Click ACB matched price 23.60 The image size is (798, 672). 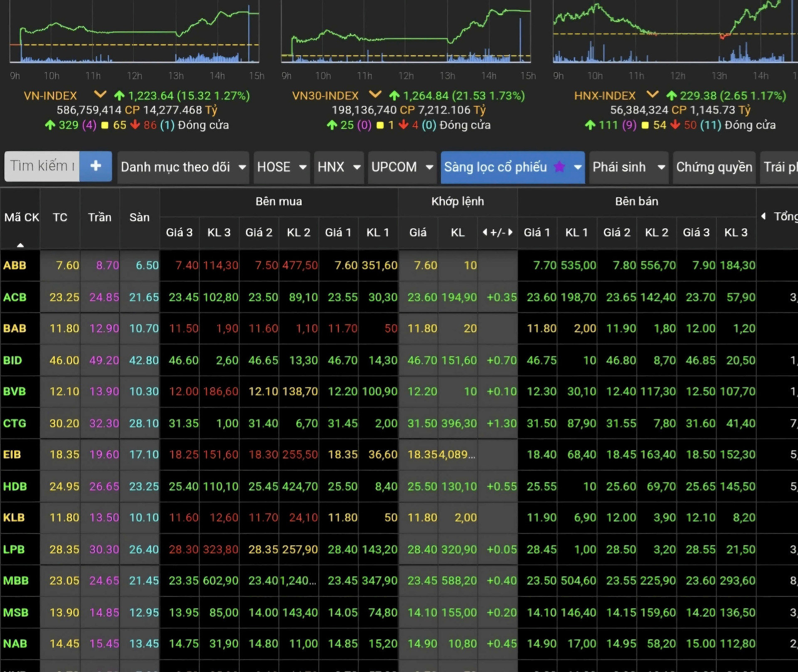click(422, 297)
